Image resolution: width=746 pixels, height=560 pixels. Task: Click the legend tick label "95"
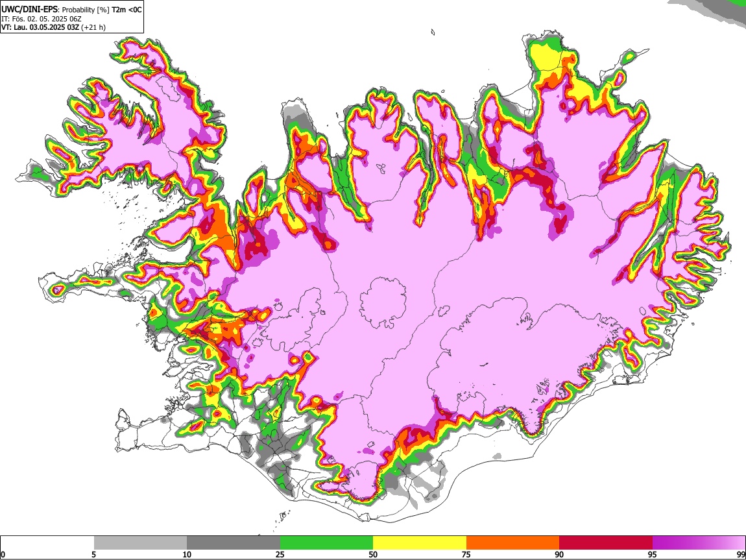pos(653,555)
